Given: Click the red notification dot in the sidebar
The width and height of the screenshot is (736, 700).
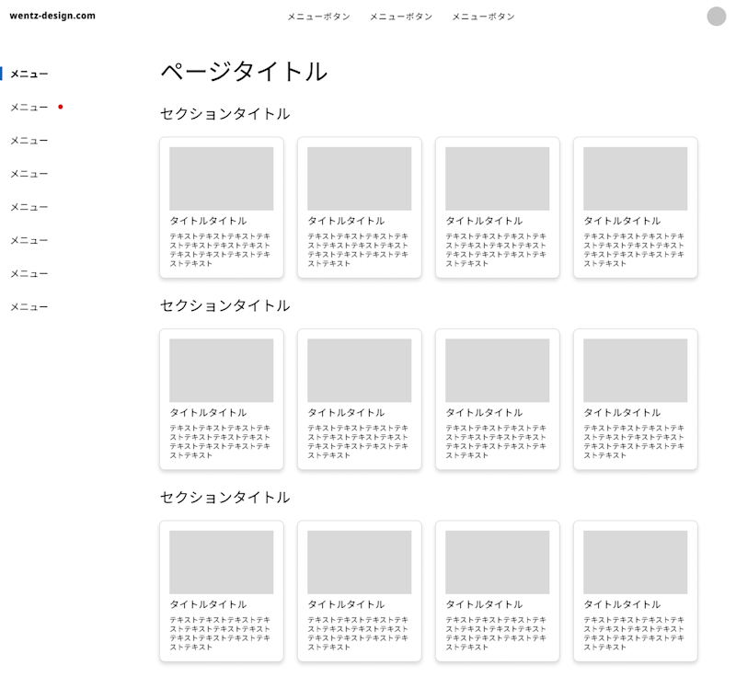Looking at the screenshot, I should tap(61, 107).
